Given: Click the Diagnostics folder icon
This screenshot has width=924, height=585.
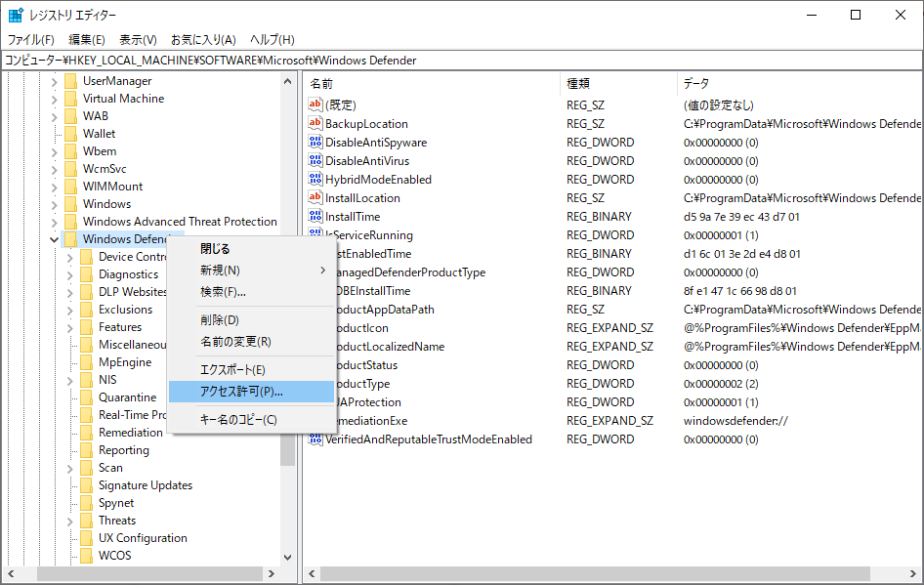Looking at the screenshot, I should point(87,273).
